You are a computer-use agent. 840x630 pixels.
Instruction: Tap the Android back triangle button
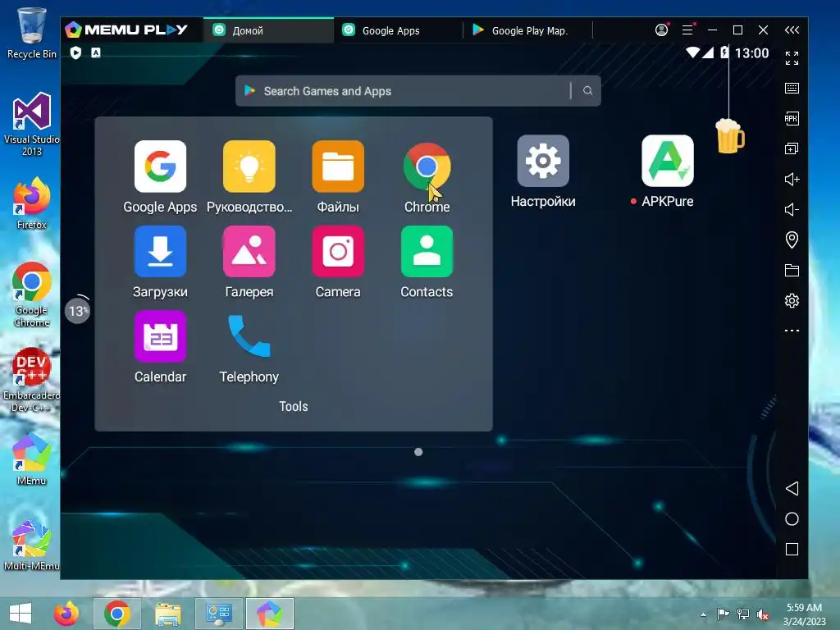[x=792, y=488]
